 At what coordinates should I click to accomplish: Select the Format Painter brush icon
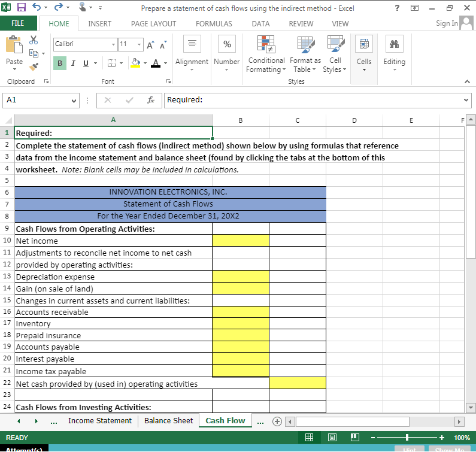coord(34,66)
